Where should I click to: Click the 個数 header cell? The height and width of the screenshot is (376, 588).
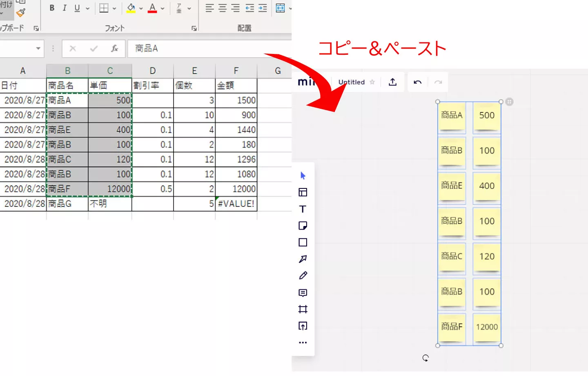(194, 85)
